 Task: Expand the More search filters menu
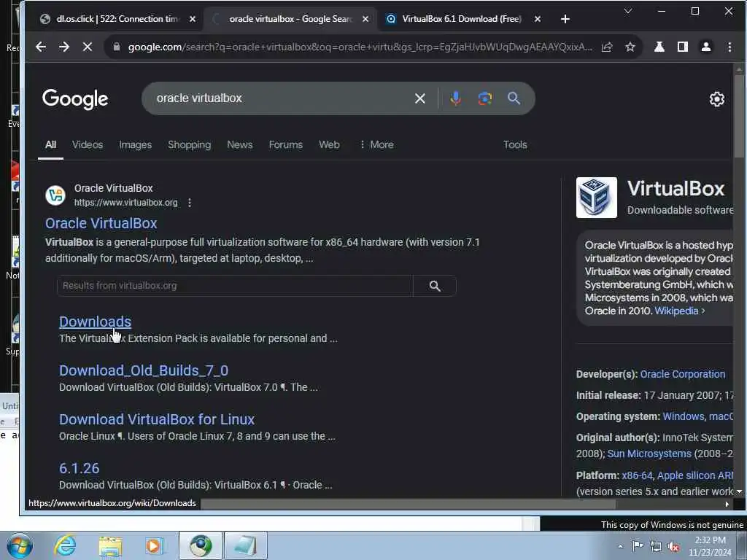coord(377,145)
